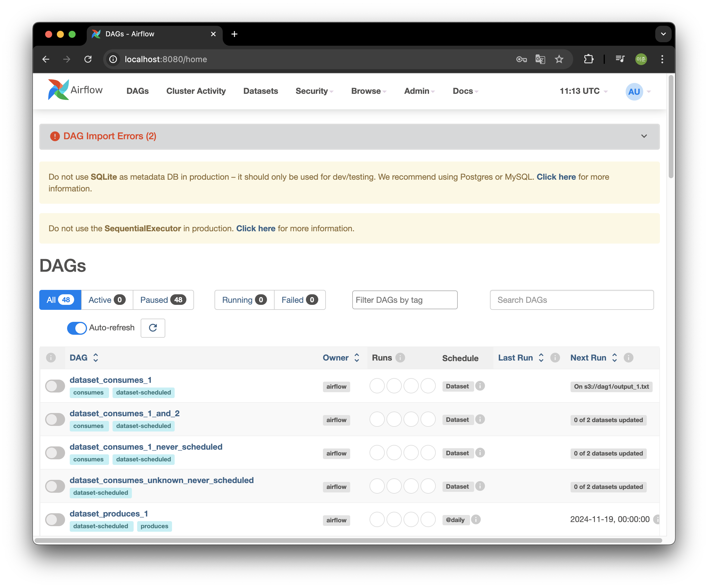Click the Search DAGs input field
Viewport: 708px width, 588px height.
pos(571,300)
